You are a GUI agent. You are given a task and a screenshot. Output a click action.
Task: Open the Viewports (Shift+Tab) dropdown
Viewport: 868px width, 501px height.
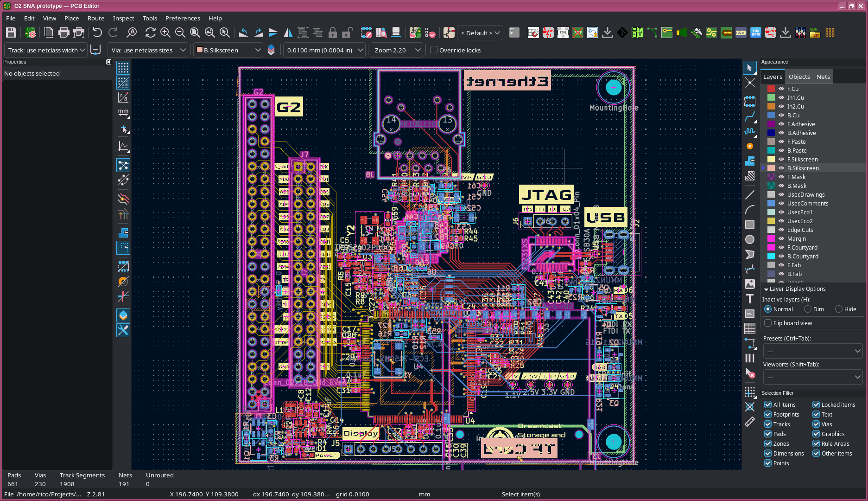click(x=812, y=377)
